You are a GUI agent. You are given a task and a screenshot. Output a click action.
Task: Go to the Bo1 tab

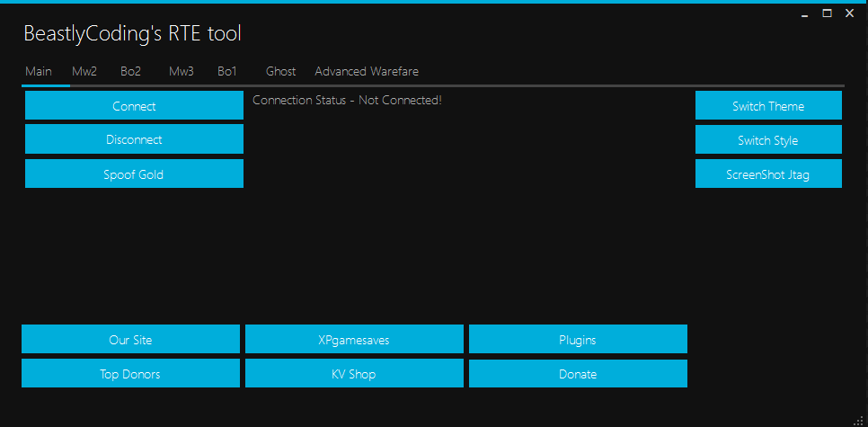click(227, 72)
